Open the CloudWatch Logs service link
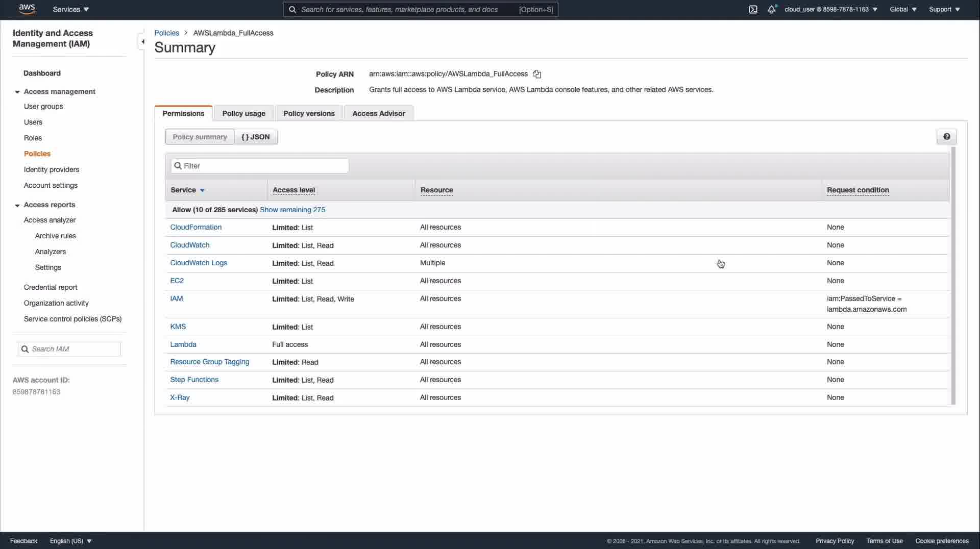 (199, 263)
